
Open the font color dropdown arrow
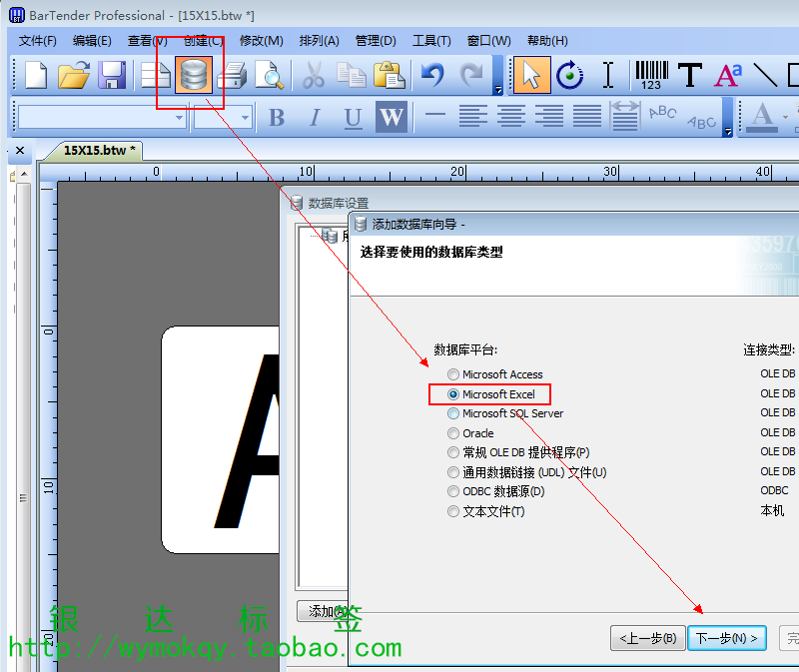click(x=785, y=118)
